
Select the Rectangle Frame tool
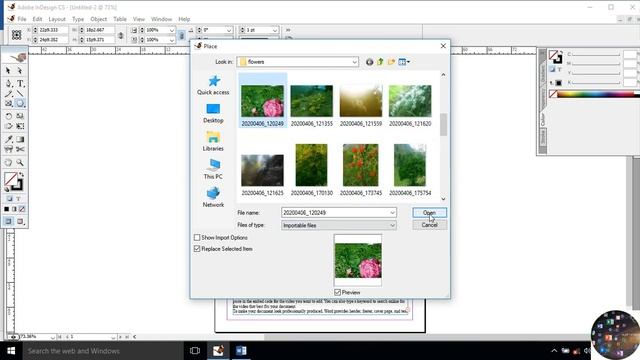tap(8, 104)
